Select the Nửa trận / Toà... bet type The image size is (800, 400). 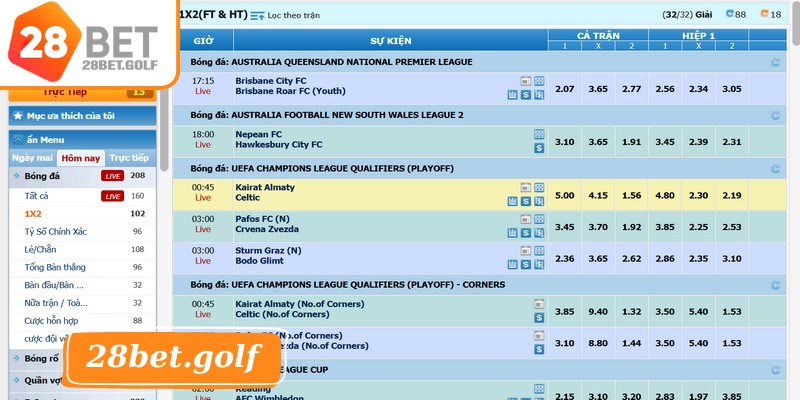(83, 303)
